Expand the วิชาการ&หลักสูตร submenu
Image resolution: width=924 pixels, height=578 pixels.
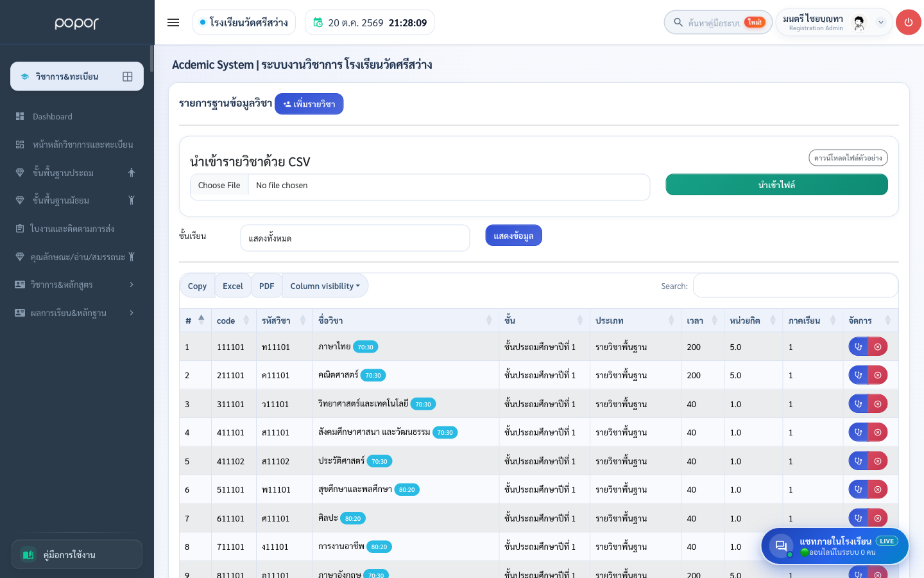coord(77,285)
